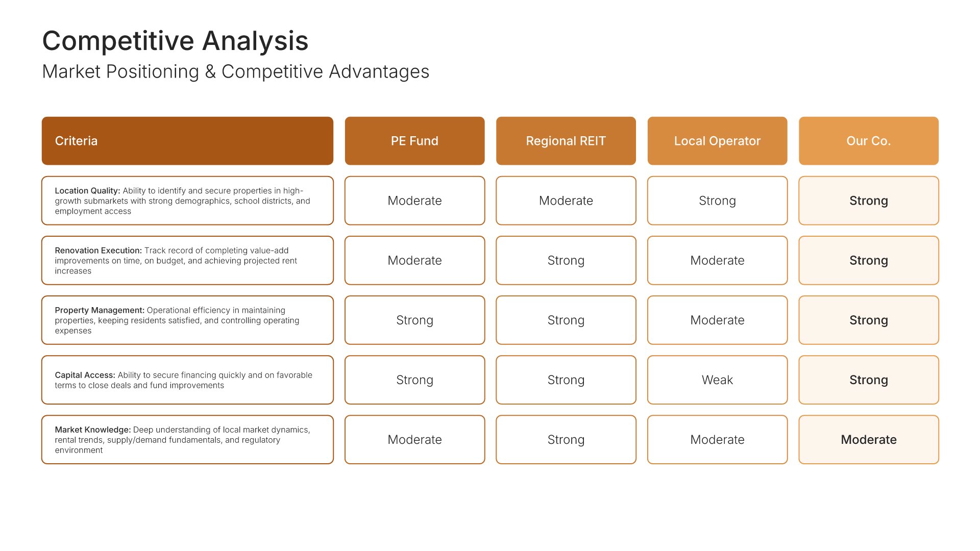Image resolution: width=980 pixels, height=551 pixels.
Task: Select the Local Operator column header
Action: (717, 141)
